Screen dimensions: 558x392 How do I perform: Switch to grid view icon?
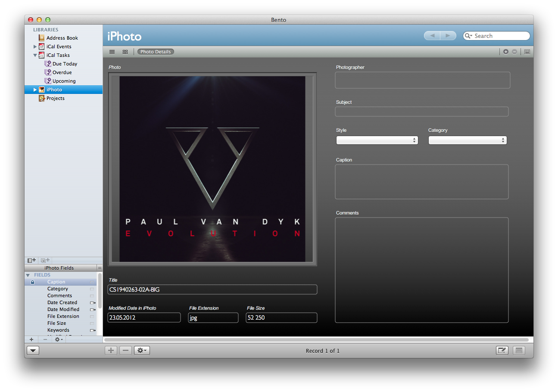pos(125,52)
